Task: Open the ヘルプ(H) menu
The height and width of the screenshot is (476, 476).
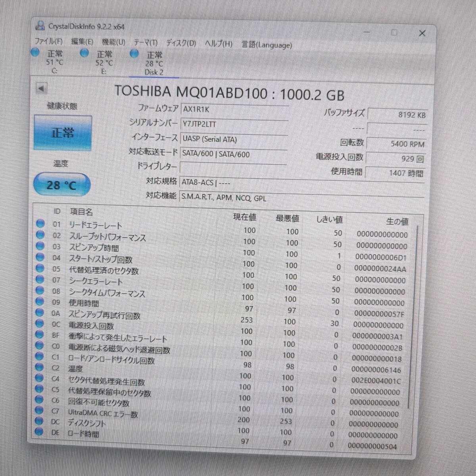Action: (219, 43)
